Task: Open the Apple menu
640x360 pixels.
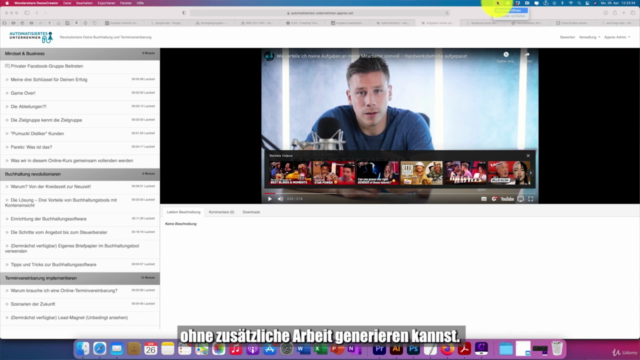Action: click(x=7, y=3)
